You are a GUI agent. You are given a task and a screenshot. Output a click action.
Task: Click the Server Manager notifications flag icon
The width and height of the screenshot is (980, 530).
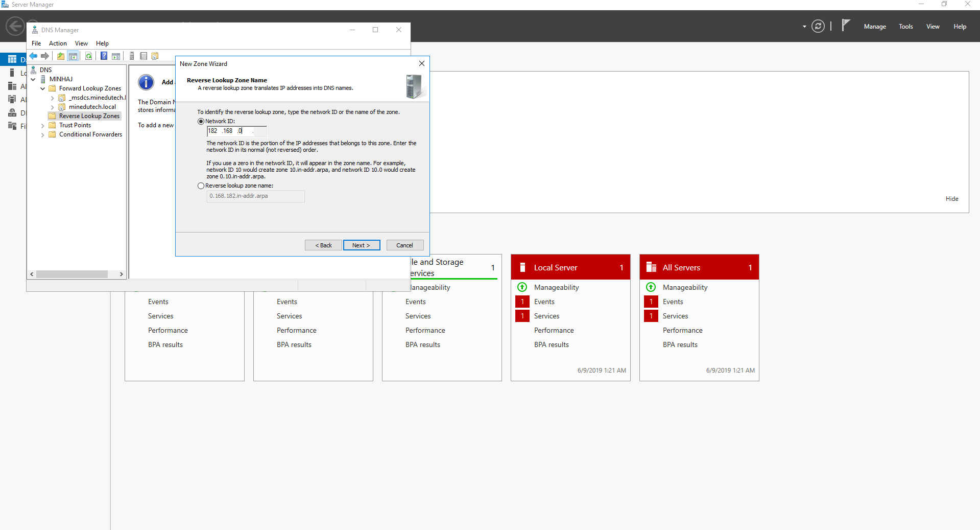pos(846,25)
